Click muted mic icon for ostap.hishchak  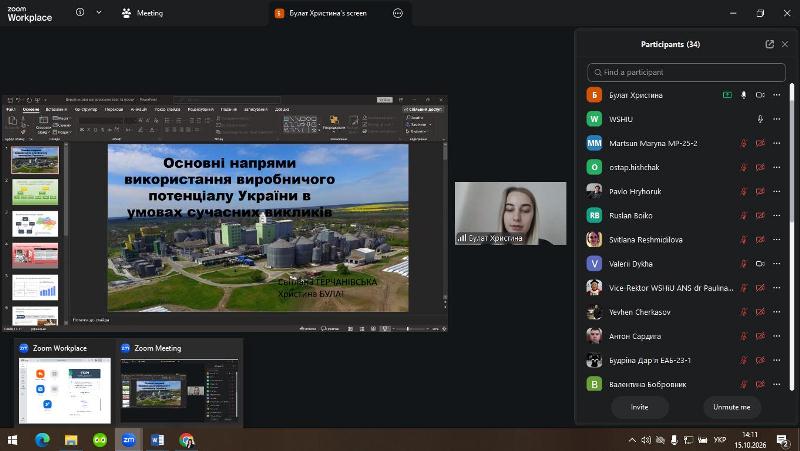pyautogui.click(x=743, y=167)
